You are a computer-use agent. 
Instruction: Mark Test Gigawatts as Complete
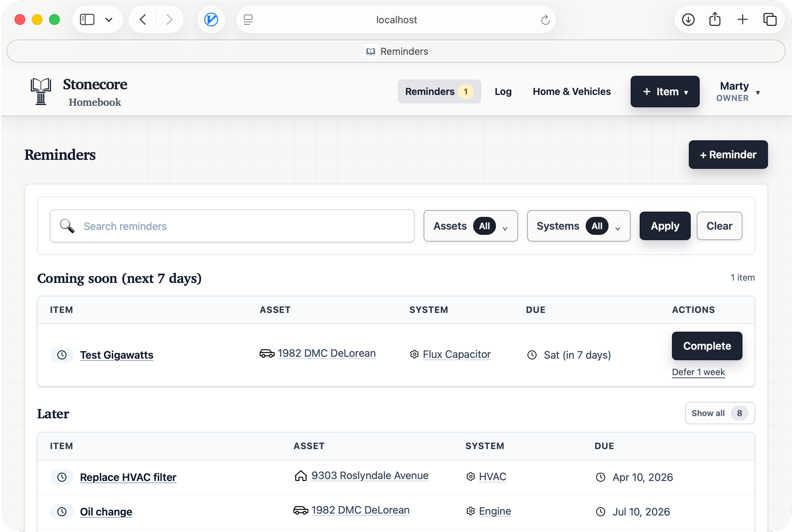click(706, 346)
